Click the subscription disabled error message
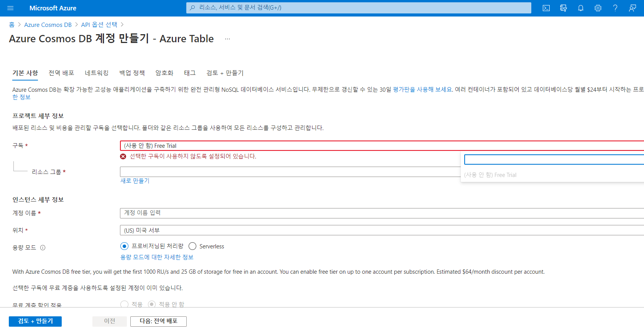 193,157
